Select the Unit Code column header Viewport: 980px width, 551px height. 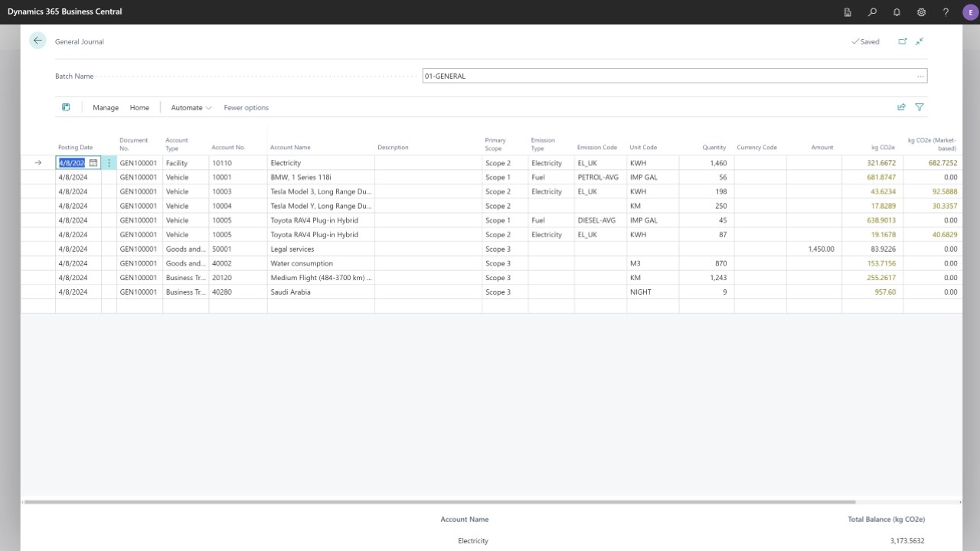point(643,148)
